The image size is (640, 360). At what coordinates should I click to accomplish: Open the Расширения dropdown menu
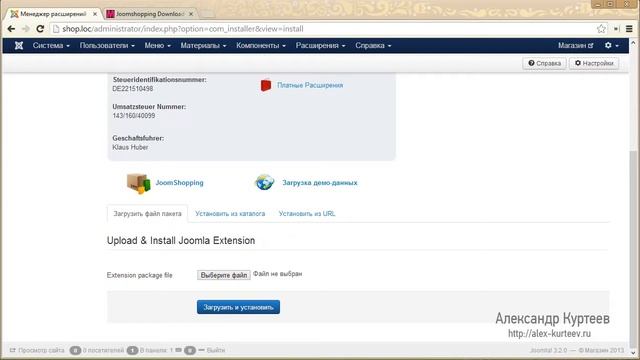(x=320, y=45)
